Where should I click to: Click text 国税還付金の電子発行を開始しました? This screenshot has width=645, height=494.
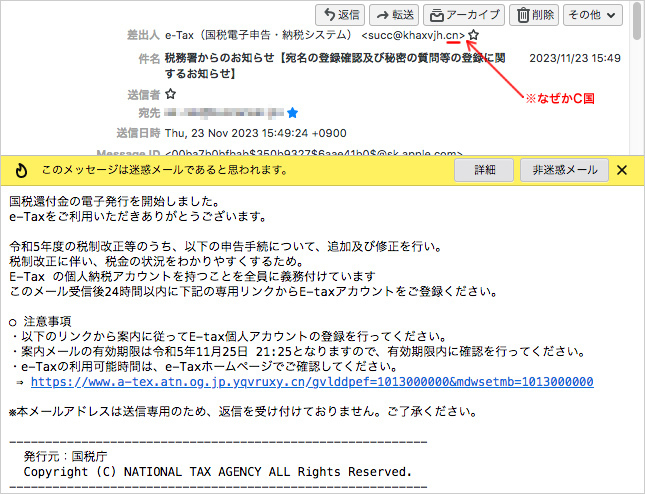114,202
